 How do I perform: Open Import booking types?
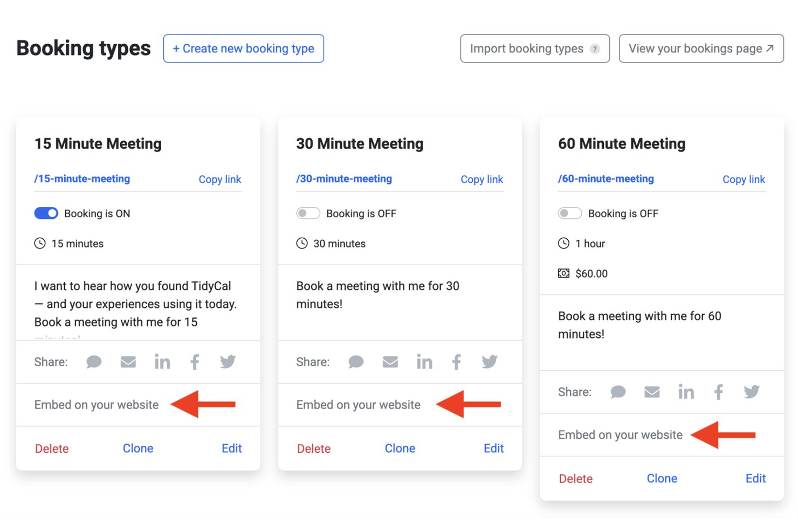click(535, 49)
